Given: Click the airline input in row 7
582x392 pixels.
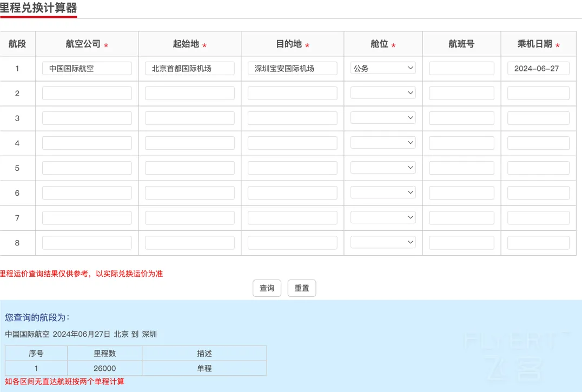Looking at the screenshot, I should [x=87, y=217].
